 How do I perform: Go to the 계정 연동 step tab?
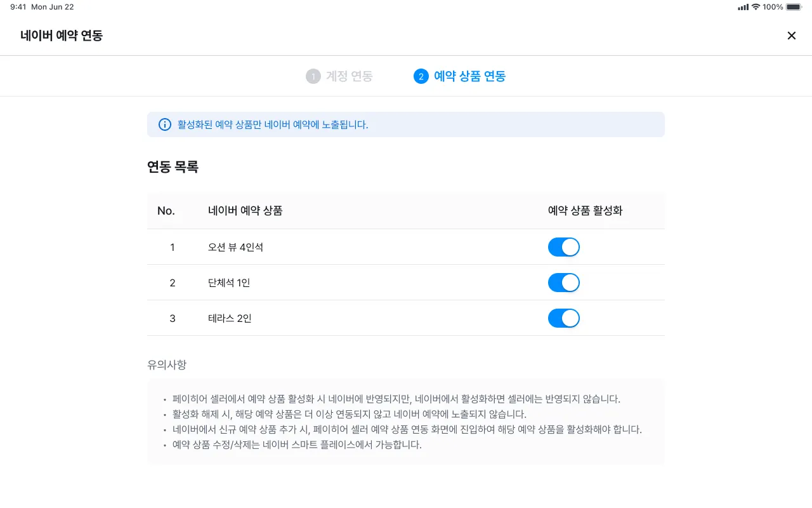click(x=349, y=76)
